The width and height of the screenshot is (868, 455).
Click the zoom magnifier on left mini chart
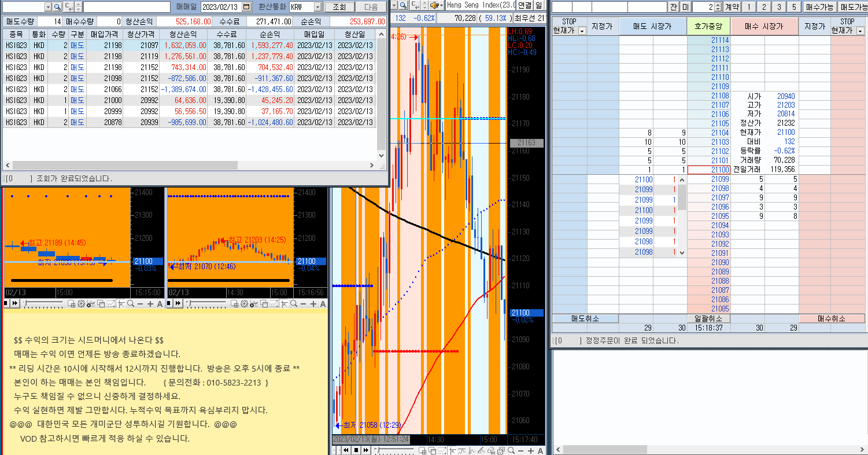tap(131, 304)
